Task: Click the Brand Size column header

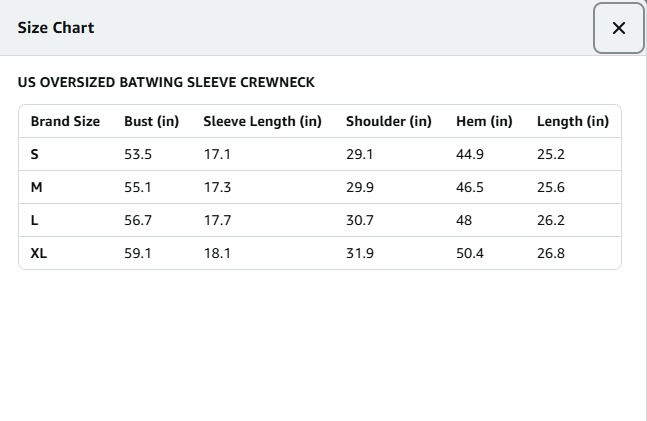Action: 65,121
